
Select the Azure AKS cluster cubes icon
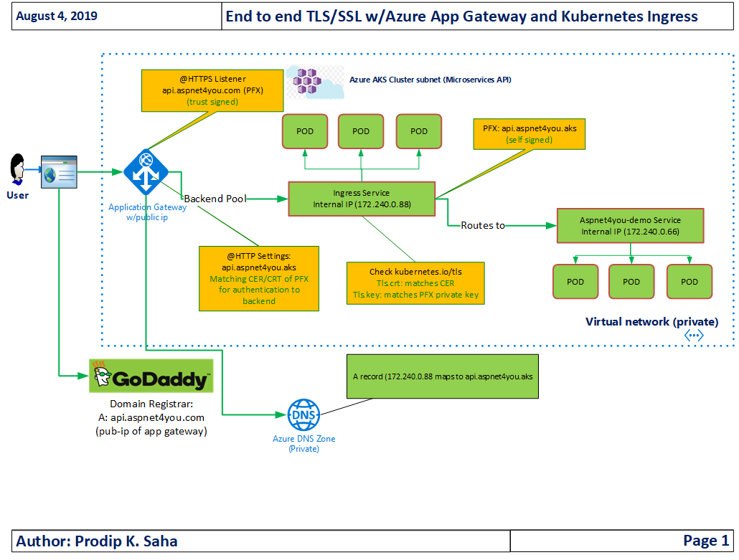click(315, 82)
